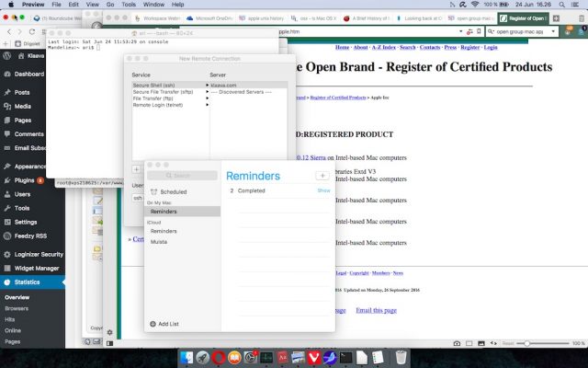
Task: Open Register of Certified Products breadcrumb link
Action: point(338,98)
